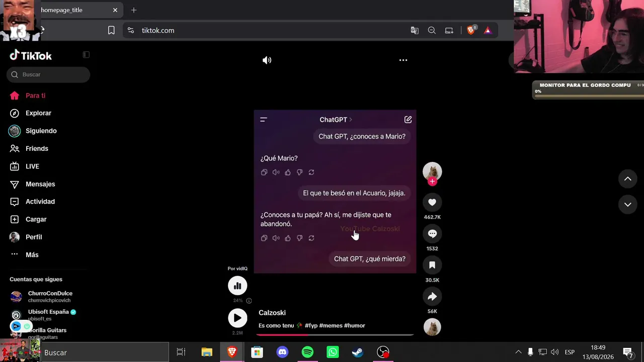This screenshot has height=362, width=644.
Task: Go to the next video with down chevron
Action: pyautogui.click(x=628, y=205)
